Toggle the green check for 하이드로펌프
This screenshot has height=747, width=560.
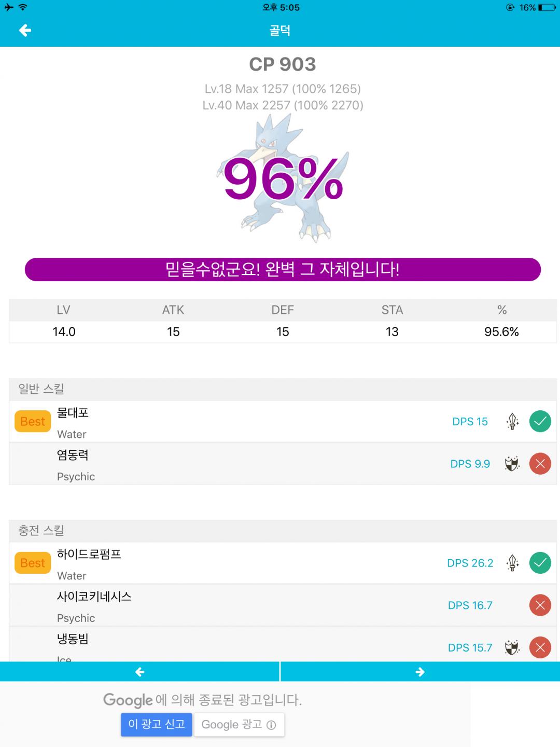(540, 563)
